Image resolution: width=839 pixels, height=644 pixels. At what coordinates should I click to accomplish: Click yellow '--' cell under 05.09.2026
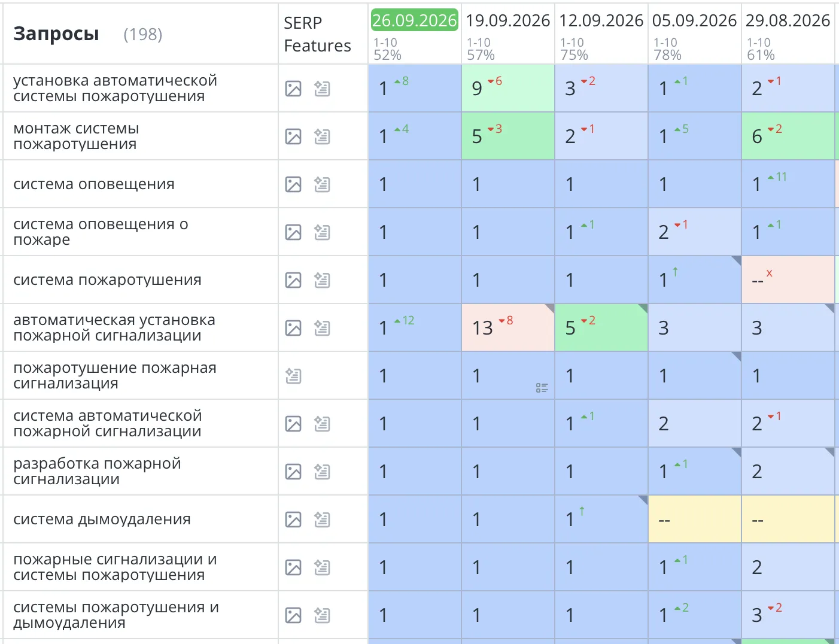click(695, 519)
